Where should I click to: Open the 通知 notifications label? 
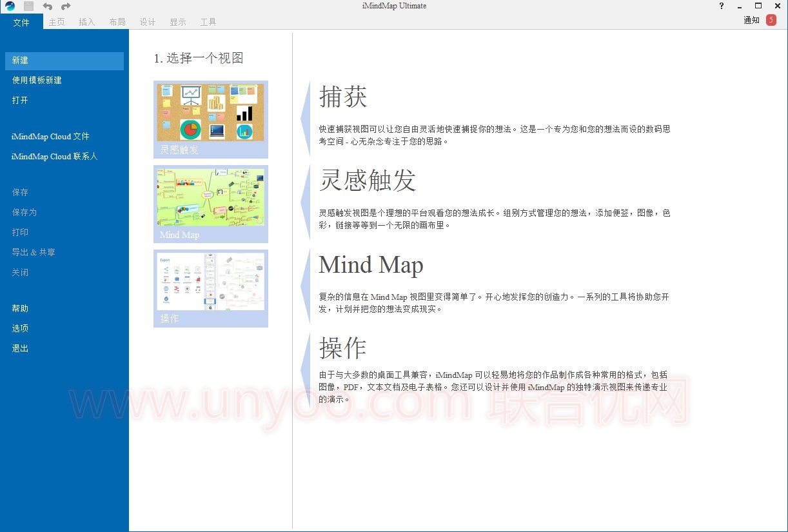point(752,20)
